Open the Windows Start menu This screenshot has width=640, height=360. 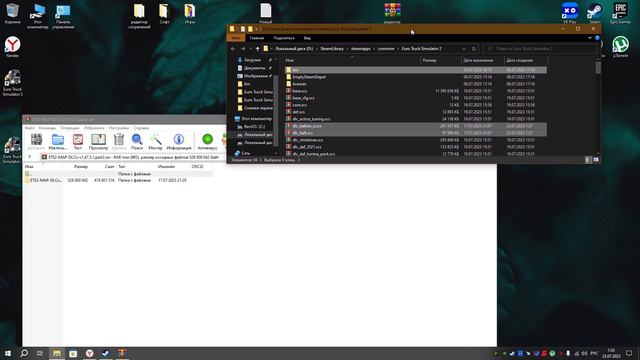coord(8,353)
